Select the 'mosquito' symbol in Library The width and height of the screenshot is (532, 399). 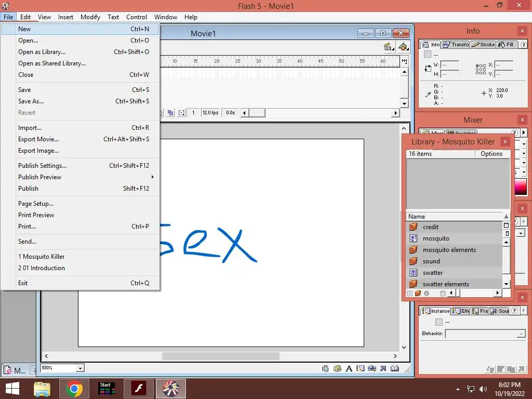(x=454, y=238)
